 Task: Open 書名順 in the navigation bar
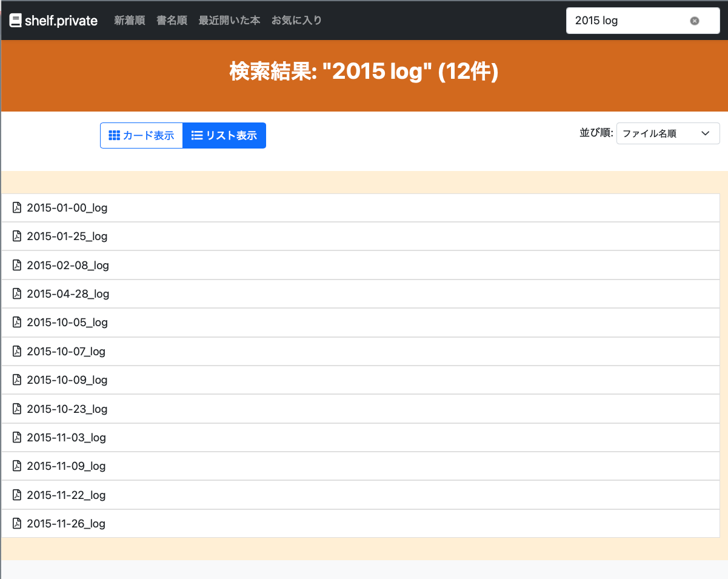point(172,21)
